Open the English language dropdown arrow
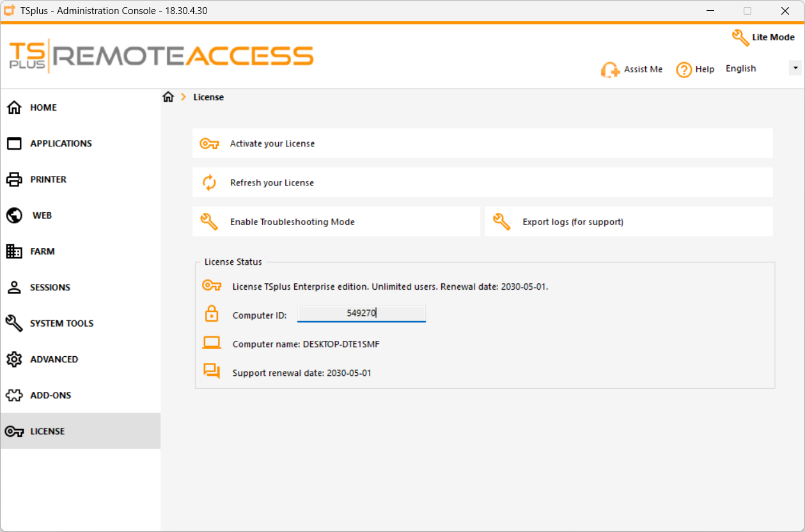 [795, 68]
